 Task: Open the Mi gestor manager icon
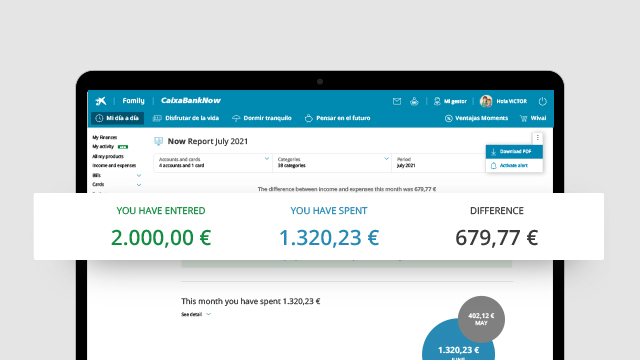437,101
